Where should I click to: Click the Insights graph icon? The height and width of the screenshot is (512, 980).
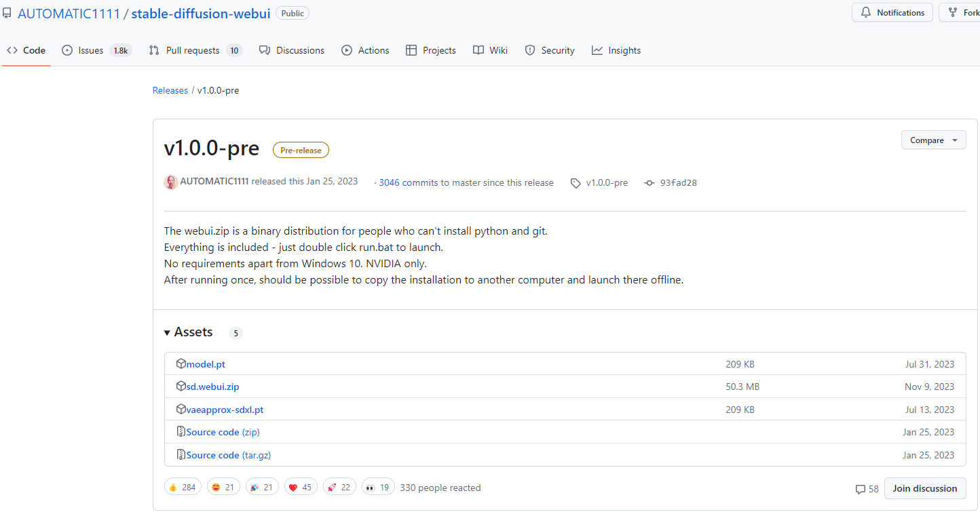(597, 50)
